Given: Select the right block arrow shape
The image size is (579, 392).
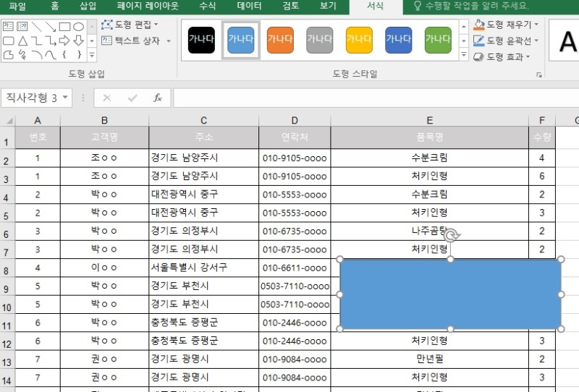Looking at the screenshot, I should 64,41.
